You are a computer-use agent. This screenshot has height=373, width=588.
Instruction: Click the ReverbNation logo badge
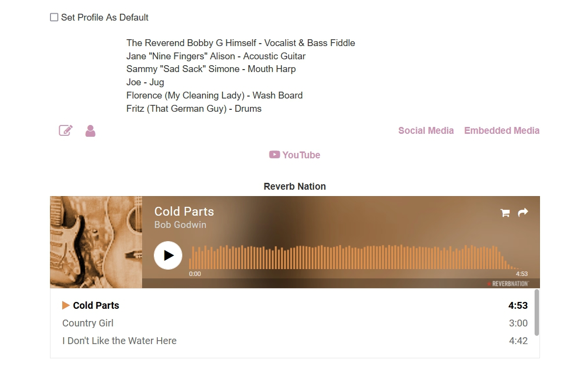[508, 284]
